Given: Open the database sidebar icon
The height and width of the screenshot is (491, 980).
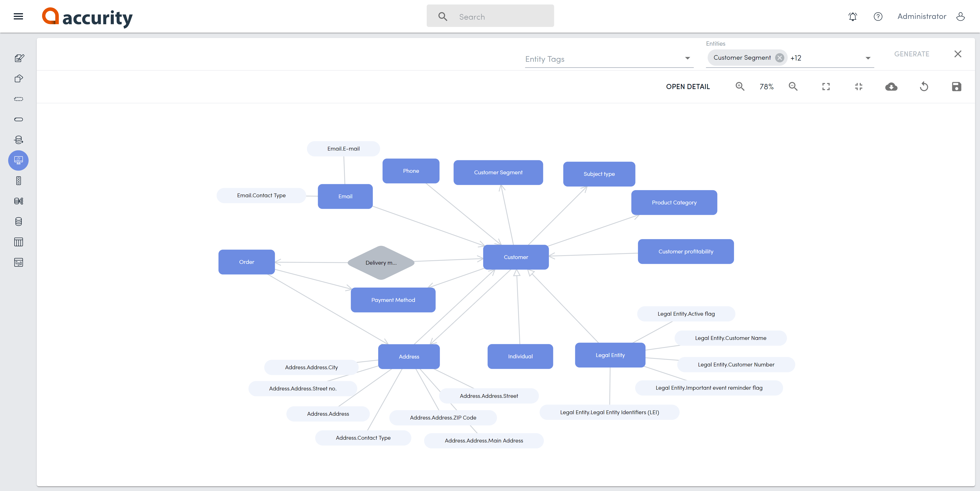Looking at the screenshot, I should (x=18, y=222).
